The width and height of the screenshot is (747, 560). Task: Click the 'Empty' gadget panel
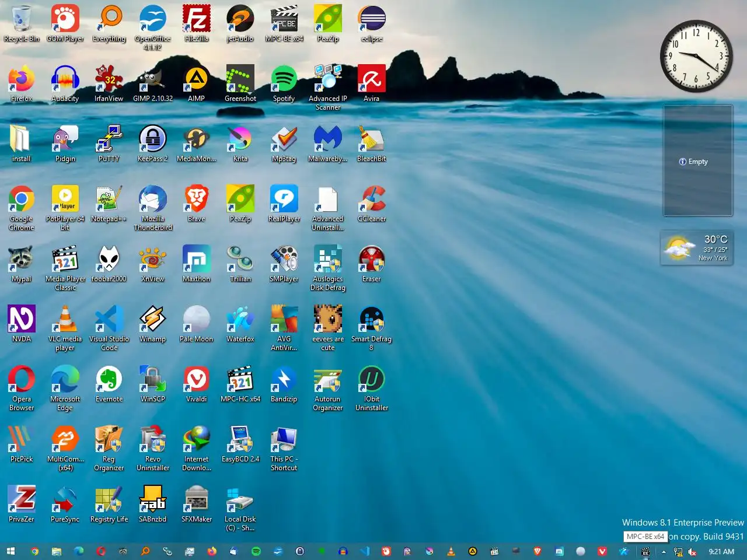tap(698, 161)
